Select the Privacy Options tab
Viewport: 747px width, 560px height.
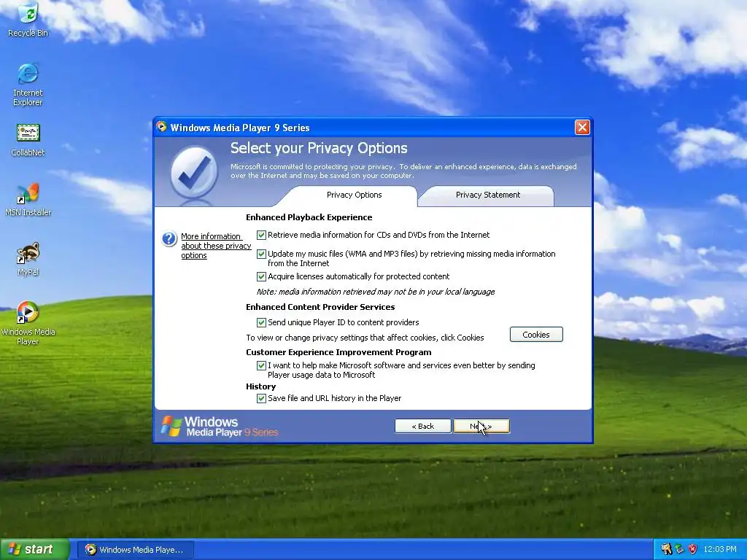point(354,195)
